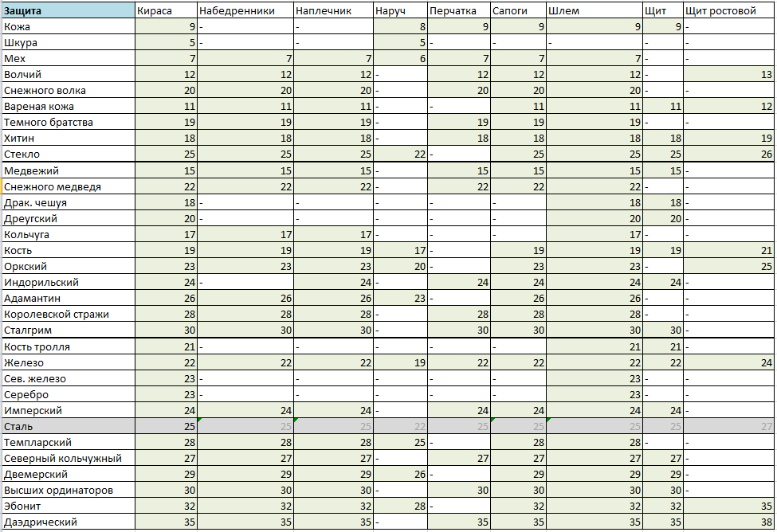Select the 'Северный кольчужный' row label
777x532 pixels.
point(69,458)
